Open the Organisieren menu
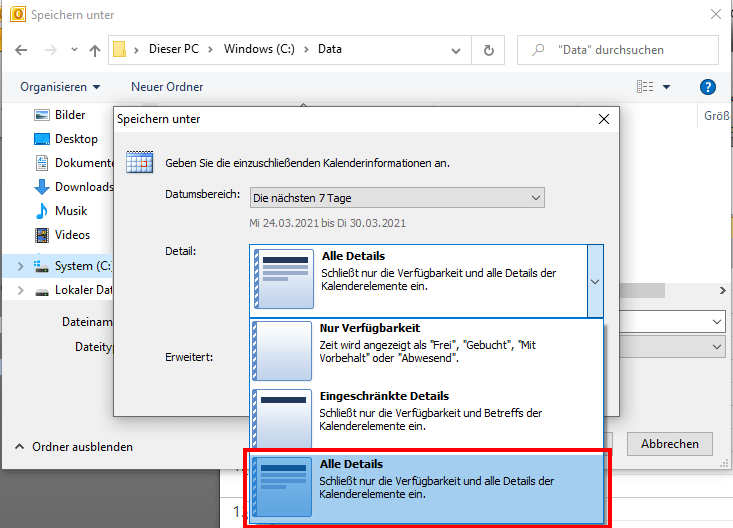This screenshot has height=528, width=733. pyautogui.click(x=60, y=87)
